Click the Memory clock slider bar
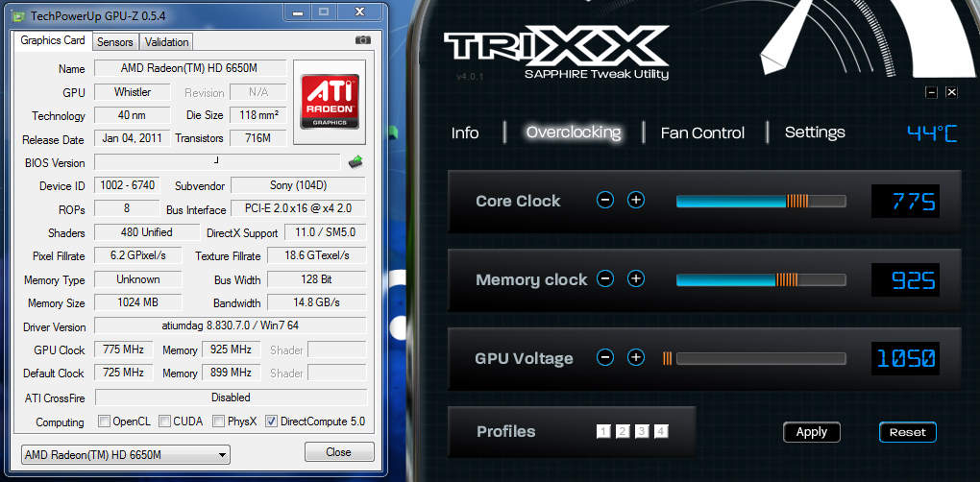This screenshot has width=980, height=482. [761, 279]
